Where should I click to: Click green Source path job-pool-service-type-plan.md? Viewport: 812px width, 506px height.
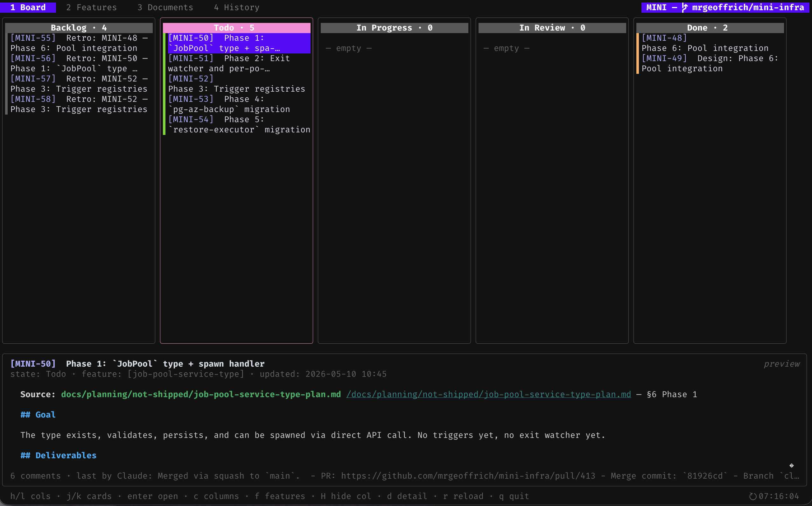pos(201,395)
